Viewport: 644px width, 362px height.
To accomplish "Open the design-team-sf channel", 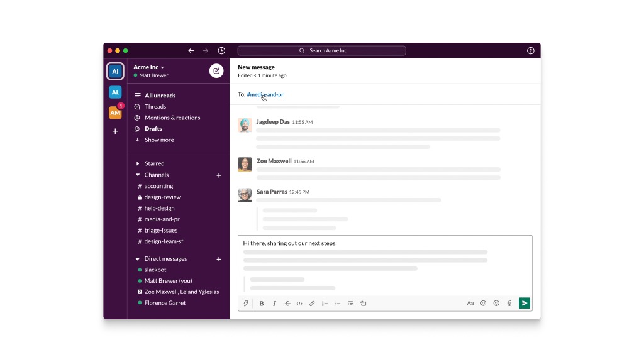I will coord(164,241).
